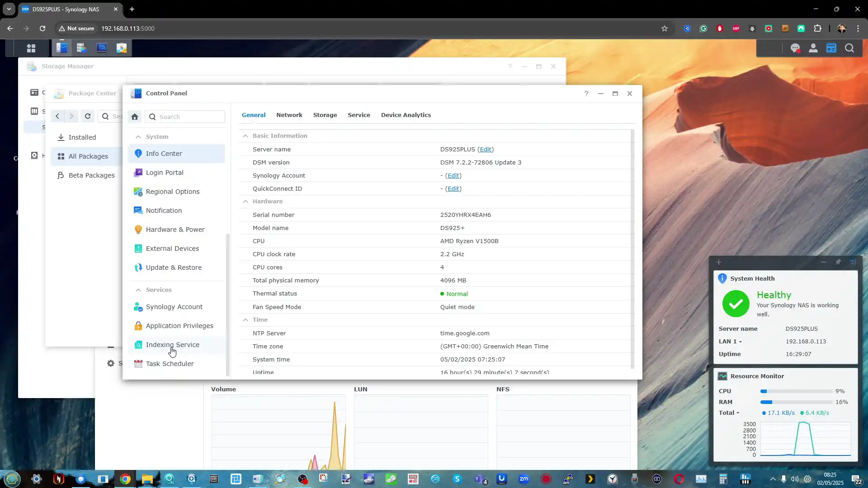Viewport: 868px width, 488px height.
Task: Switch to the Network tab
Action: point(289,115)
